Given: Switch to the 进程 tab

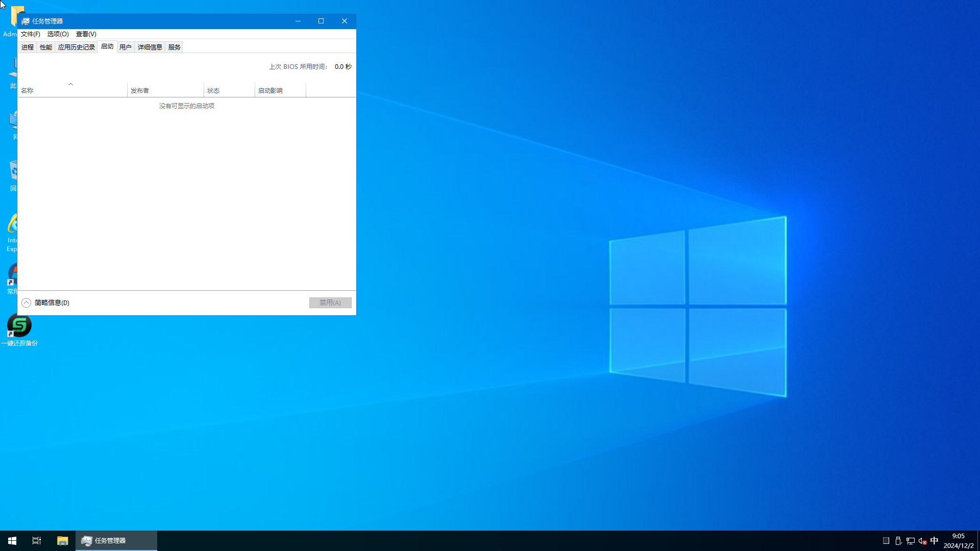Looking at the screenshot, I should 28,47.
